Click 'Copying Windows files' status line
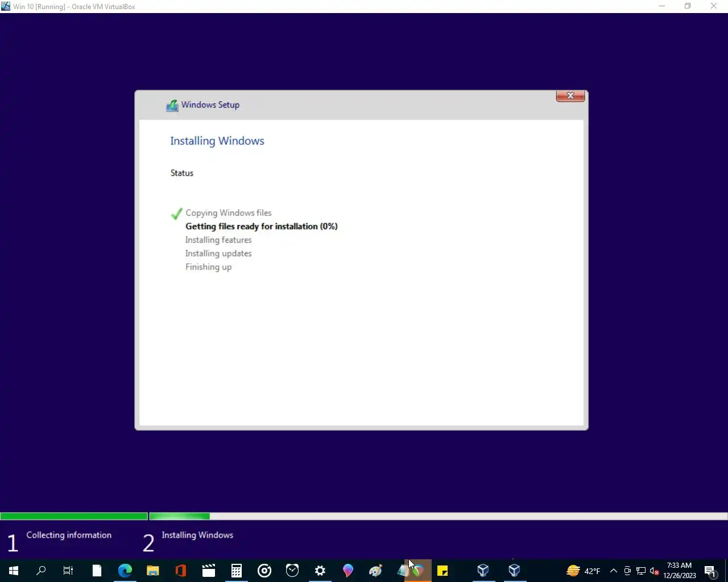The height and width of the screenshot is (582, 728). (x=229, y=213)
